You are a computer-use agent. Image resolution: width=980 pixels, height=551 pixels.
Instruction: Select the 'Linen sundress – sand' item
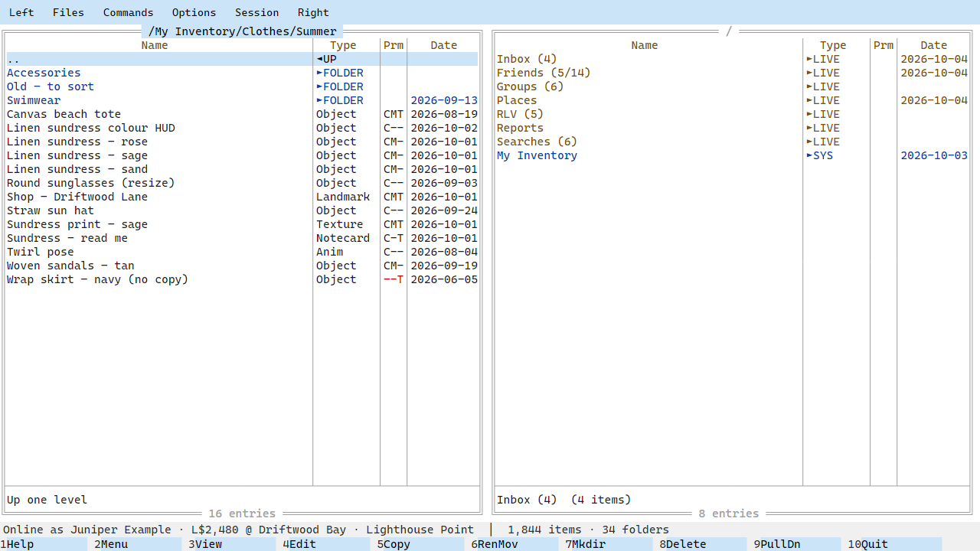click(242, 169)
